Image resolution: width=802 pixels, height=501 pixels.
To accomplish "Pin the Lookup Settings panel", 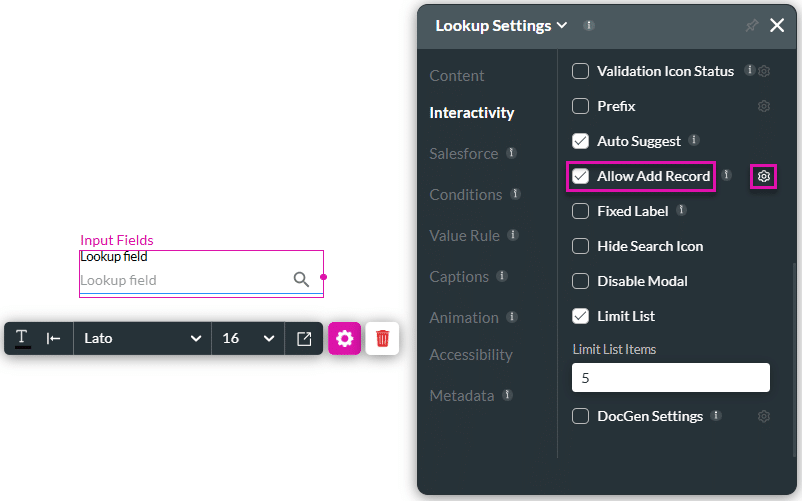I will [751, 25].
